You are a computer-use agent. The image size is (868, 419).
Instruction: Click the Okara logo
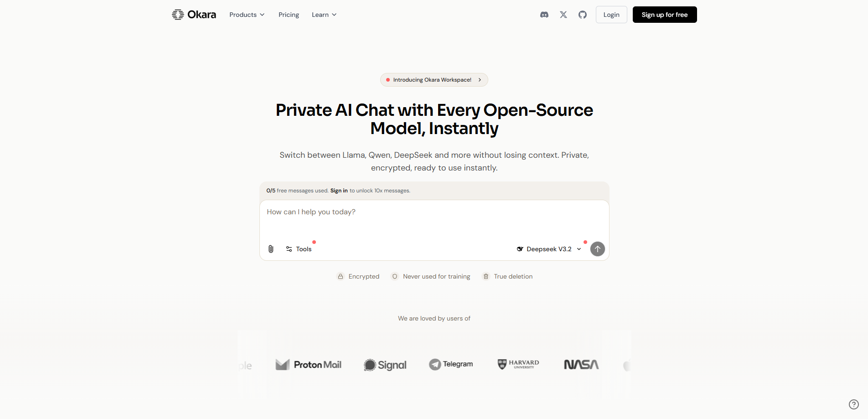[x=194, y=15]
